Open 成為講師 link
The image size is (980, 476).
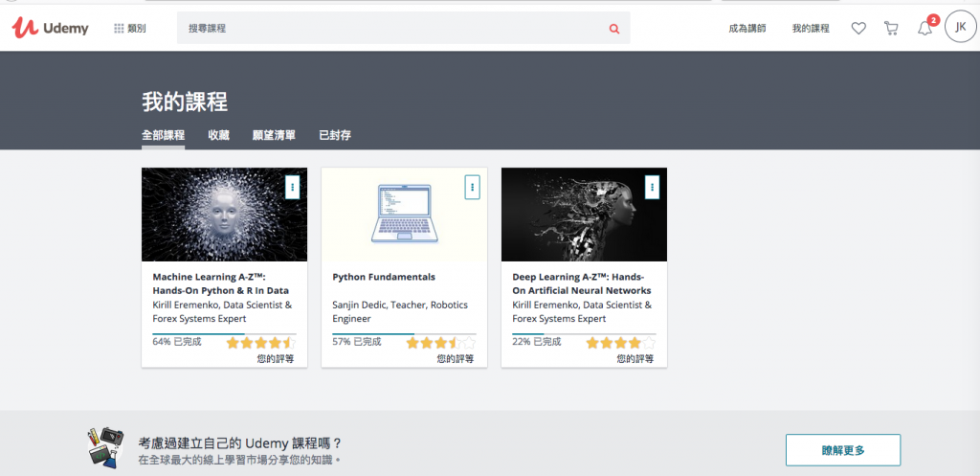[x=746, y=28]
